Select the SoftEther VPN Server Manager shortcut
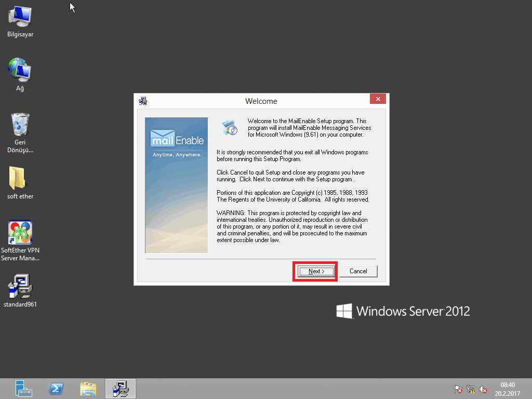Viewport: 532px width, 399px height. pyautogui.click(x=20, y=241)
